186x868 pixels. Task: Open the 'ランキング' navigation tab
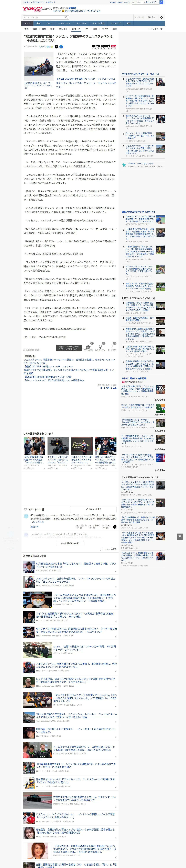tap(115, 24)
